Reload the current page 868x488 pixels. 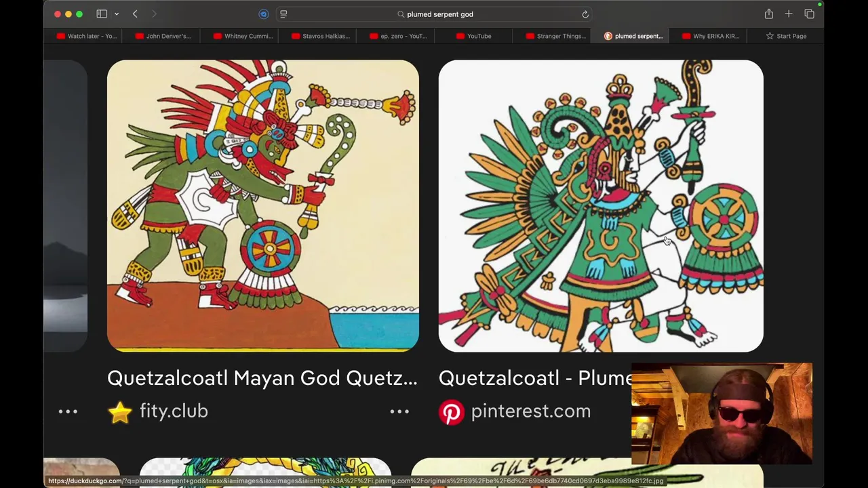[x=585, y=14]
